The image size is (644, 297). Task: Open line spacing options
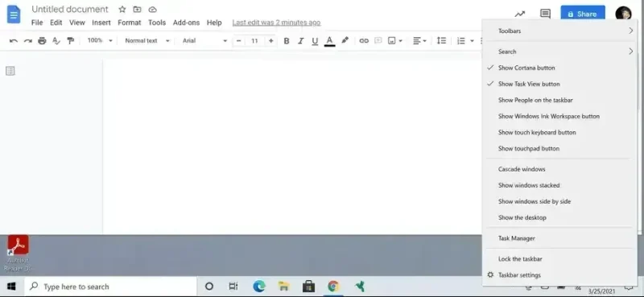pos(441,41)
